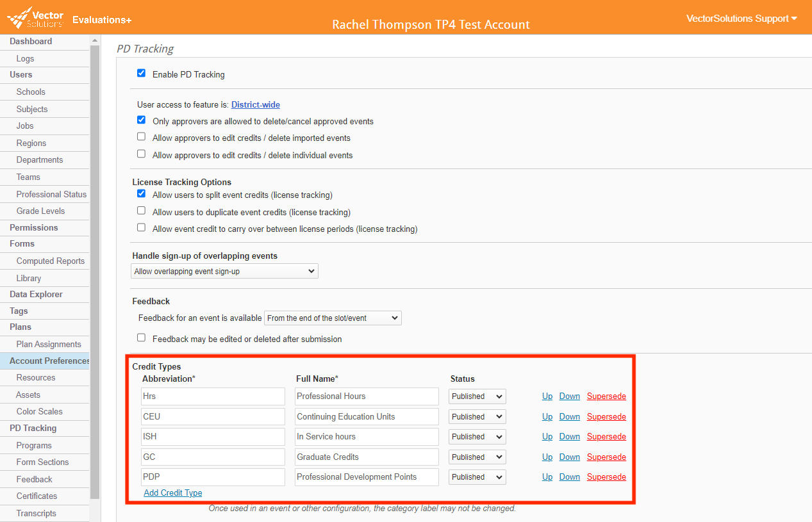Supersede the GC credit type
Screen dimensions: 812x522
tap(606, 457)
